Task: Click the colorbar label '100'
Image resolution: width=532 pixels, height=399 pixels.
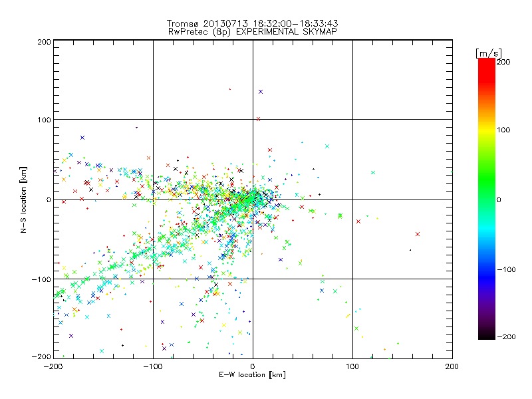Action: click(x=503, y=130)
